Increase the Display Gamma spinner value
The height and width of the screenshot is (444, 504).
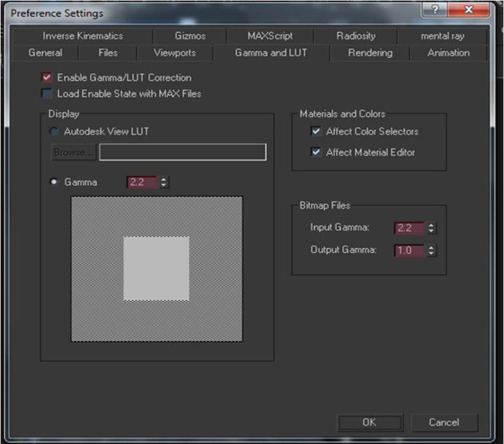point(164,179)
